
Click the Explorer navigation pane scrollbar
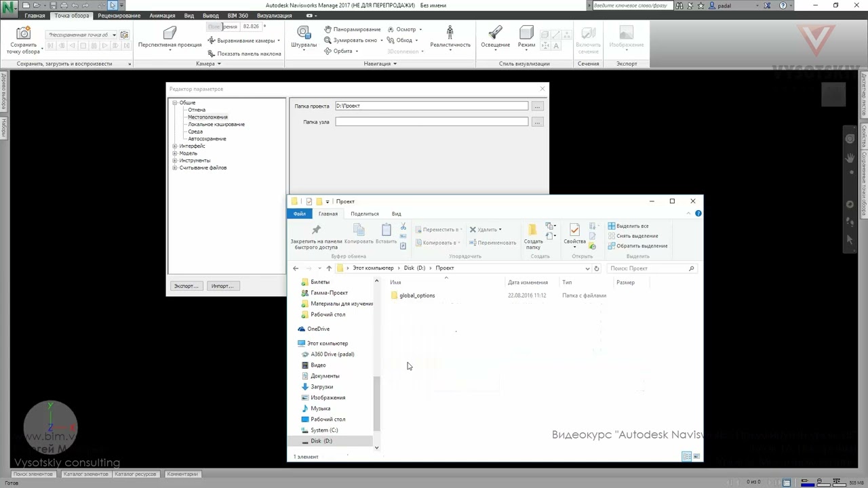pyautogui.click(x=376, y=403)
